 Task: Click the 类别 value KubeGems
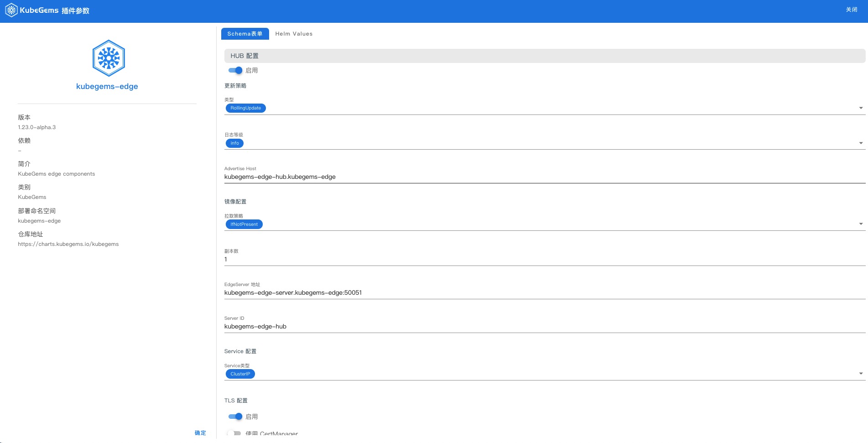pos(32,197)
